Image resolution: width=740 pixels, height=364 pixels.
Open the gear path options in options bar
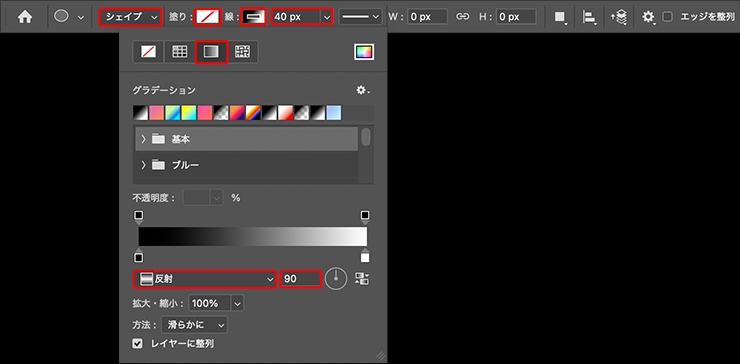pyautogui.click(x=648, y=17)
